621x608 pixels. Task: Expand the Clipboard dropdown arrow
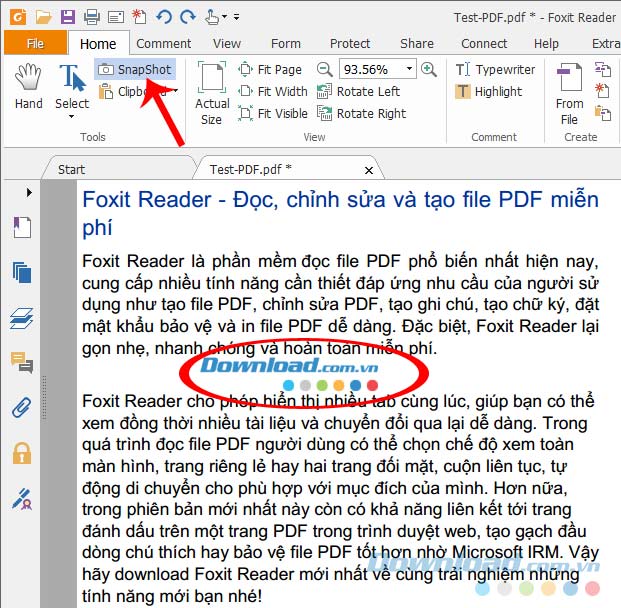[176, 91]
